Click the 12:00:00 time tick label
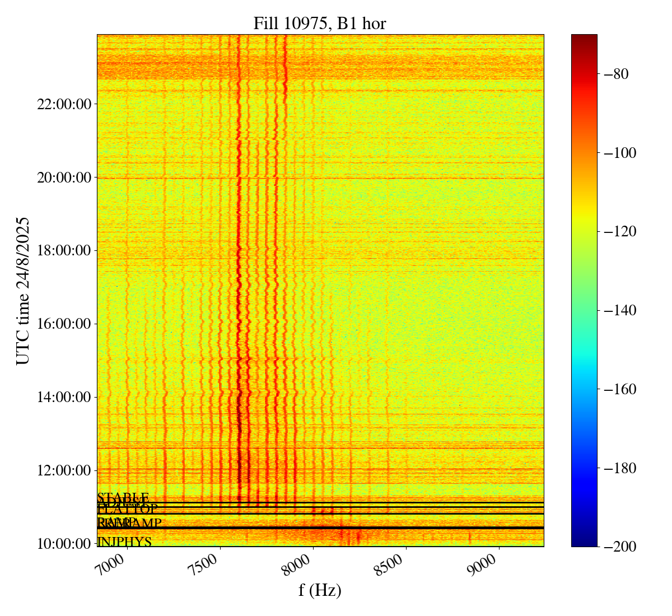The height and width of the screenshot is (616, 672). pyautogui.click(x=63, y=470)
